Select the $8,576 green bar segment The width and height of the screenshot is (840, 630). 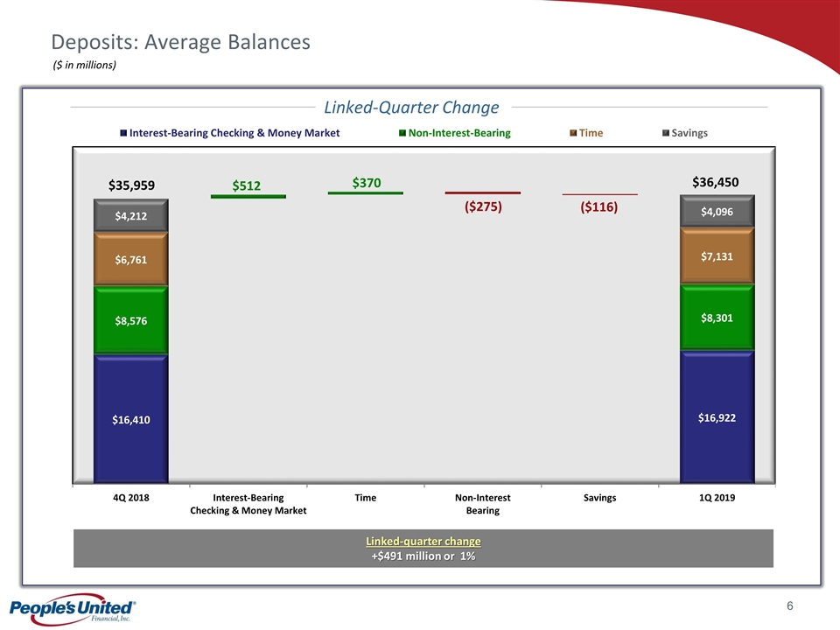pos(131,321)
